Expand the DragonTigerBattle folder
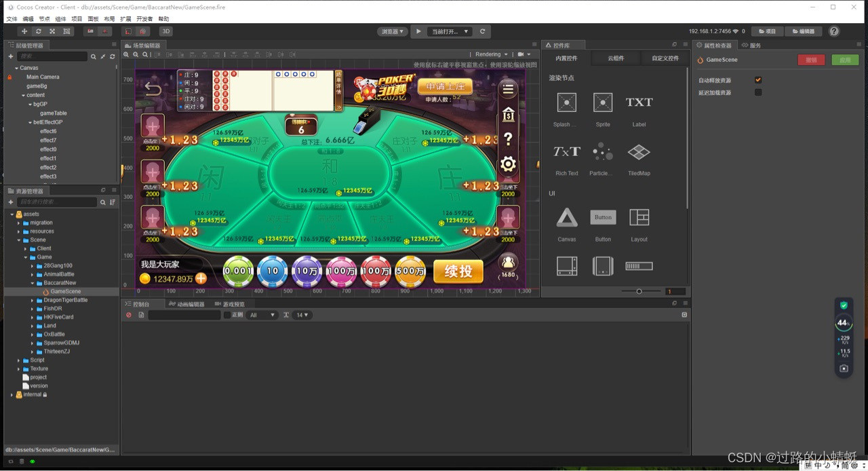Screen dimensions: 868x471 point(32,300)
